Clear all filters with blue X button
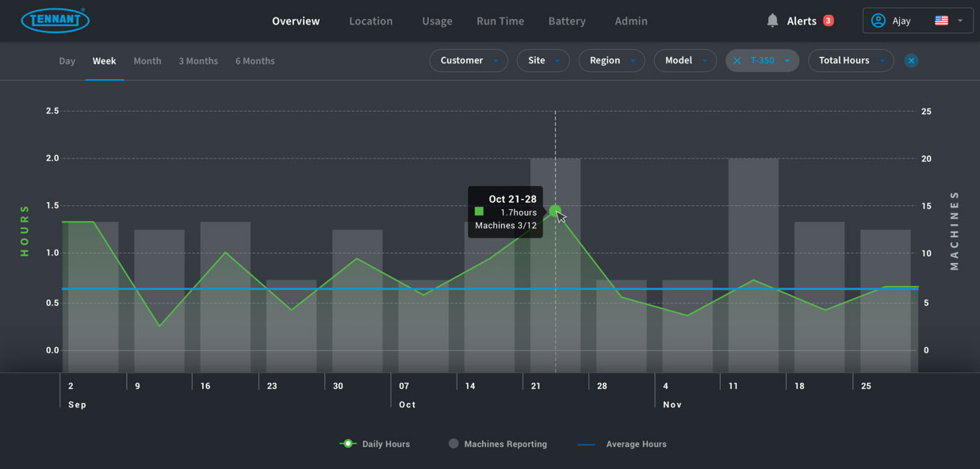The height and width of the screenshot is (469, 980). [x=911, y=61]
